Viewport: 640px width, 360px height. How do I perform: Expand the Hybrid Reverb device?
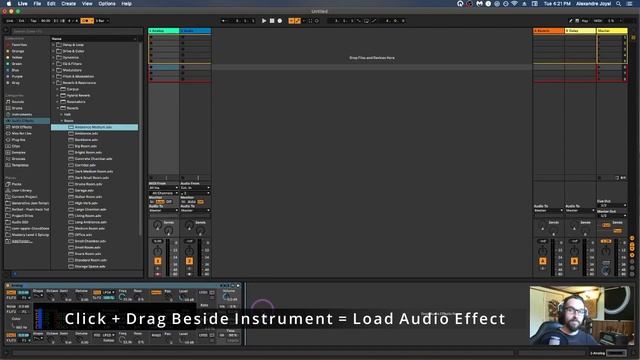click(x=58, y=96)
